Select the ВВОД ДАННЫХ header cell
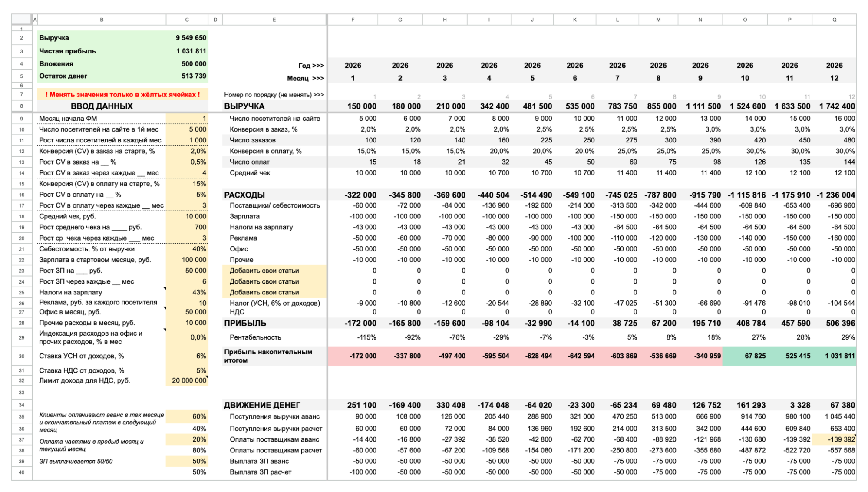Image resolution: width=868 pixels, height=492 pixels. [102, 106]
